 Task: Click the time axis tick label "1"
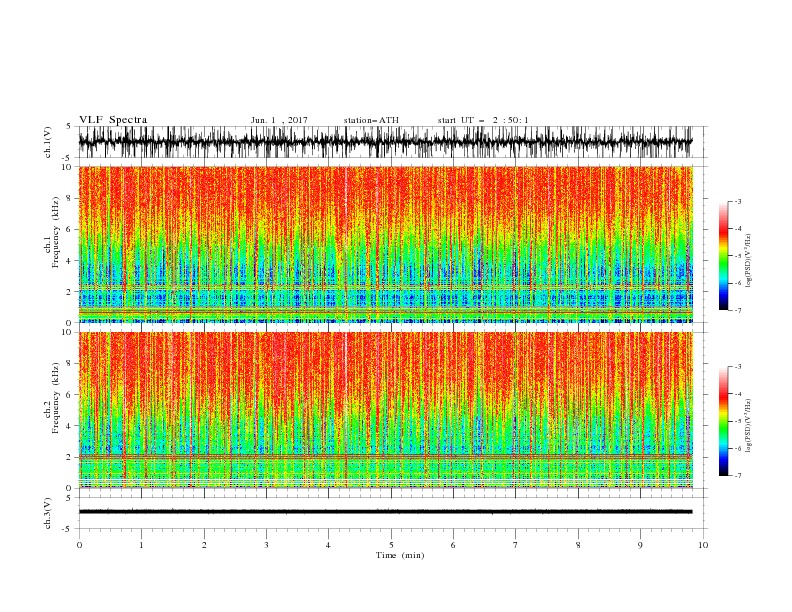(141, 545)
